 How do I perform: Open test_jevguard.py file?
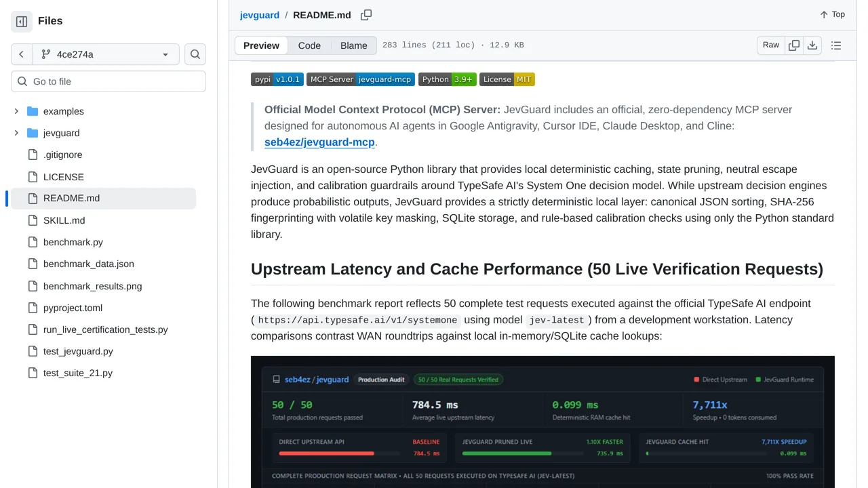coord(78,351)
